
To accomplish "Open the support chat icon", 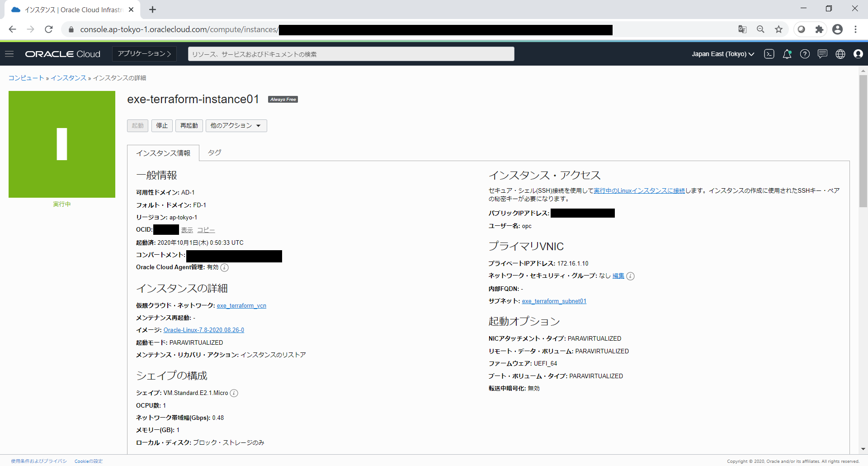I will pos(822,54).
